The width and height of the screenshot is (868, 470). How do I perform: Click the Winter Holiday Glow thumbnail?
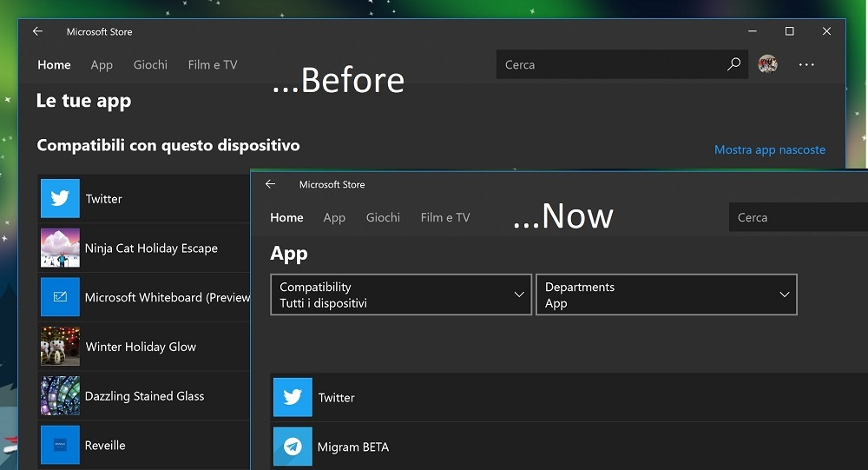tap(61, 347)
